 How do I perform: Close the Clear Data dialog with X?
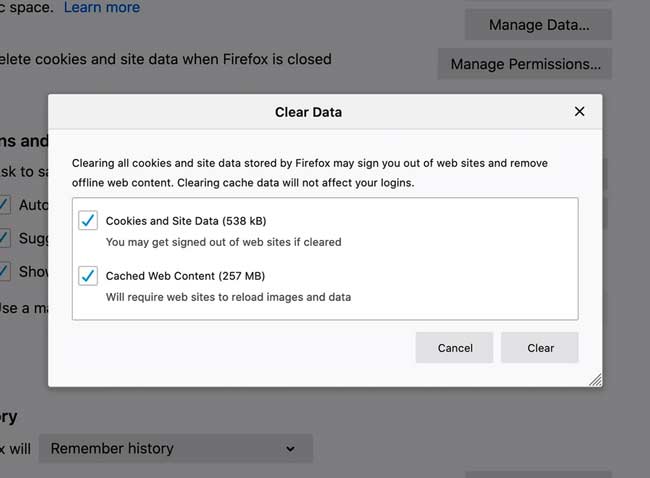(579, 112)
